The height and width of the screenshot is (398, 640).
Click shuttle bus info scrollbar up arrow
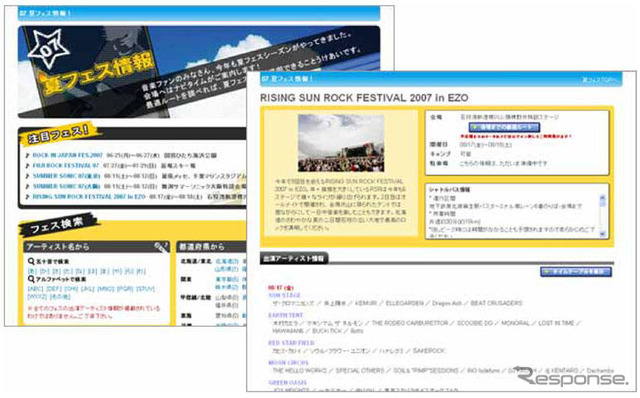(x=602, y=198)
